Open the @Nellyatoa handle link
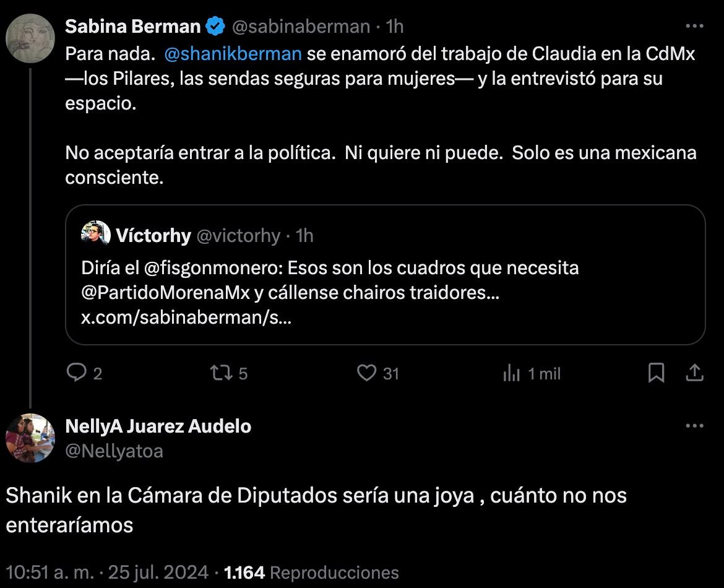This screenshot has height=588, width=724. (x=114, y=451)
